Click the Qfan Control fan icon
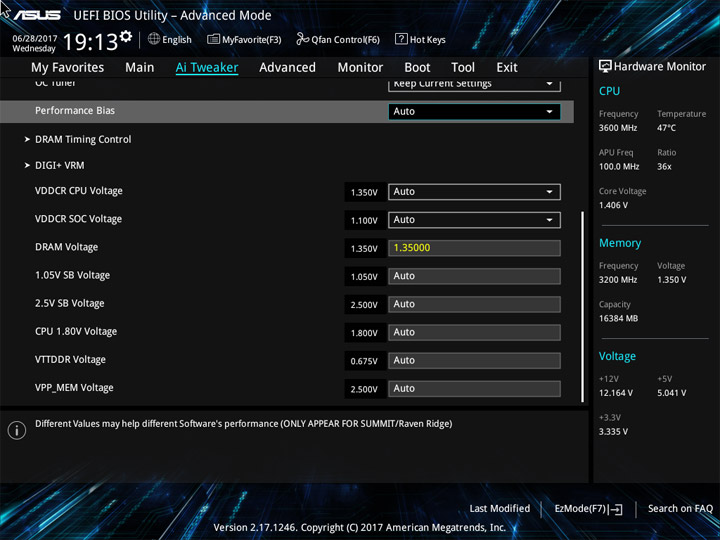The height and width of the screenshot is (540, 720). pyautogui.click(x=302, y=39)
